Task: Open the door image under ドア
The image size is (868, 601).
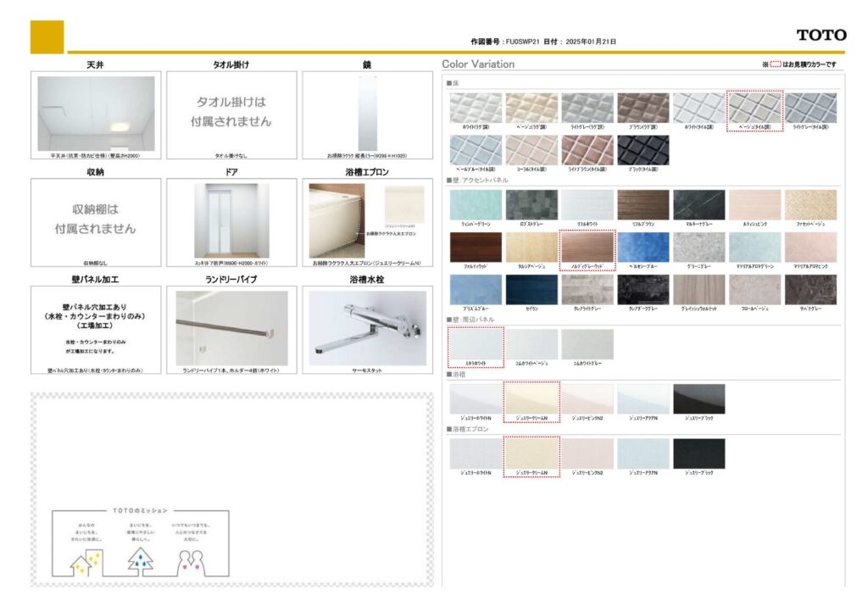Action: [x=231, y=220]
